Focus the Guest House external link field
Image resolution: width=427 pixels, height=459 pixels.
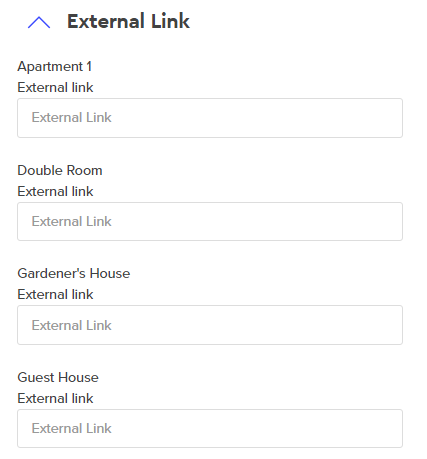click(210, 428)
